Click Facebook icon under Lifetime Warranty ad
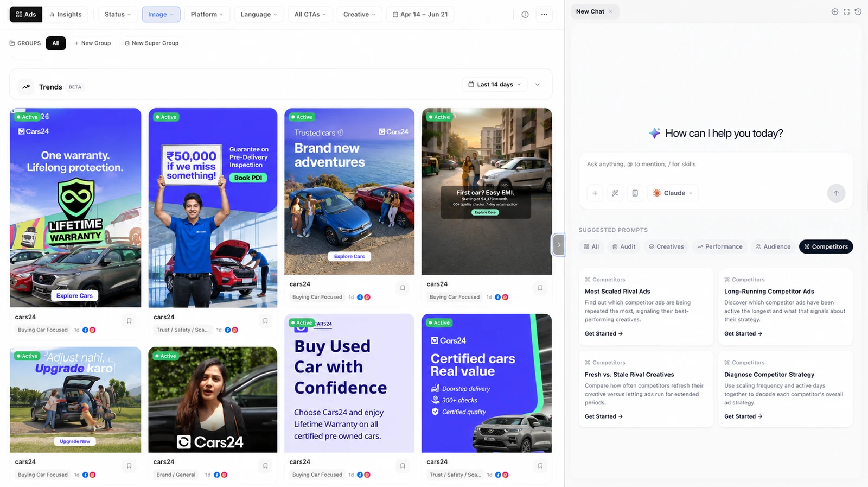 coord(85,330)
